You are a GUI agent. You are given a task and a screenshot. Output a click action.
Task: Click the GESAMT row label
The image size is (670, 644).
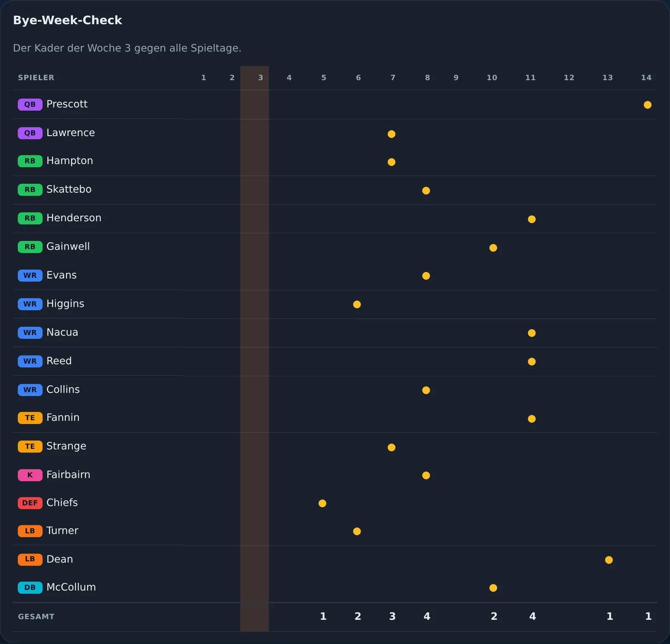coord(36,617)
